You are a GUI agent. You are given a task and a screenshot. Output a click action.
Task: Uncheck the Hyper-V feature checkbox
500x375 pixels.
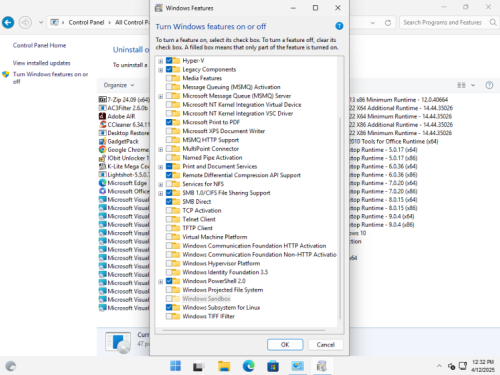tap(169, 60)
